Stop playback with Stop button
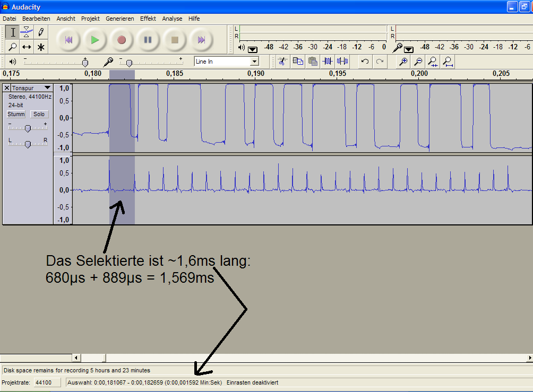 (x=175, y=40)
